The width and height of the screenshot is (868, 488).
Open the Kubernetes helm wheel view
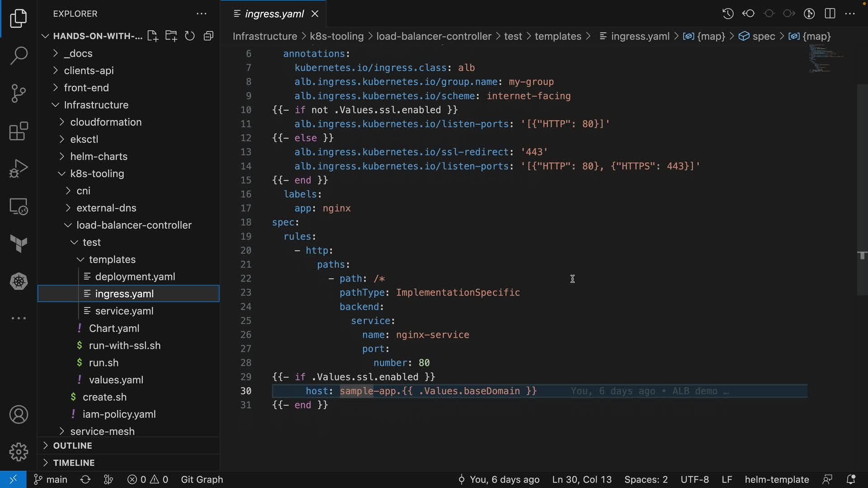(19, 282)
